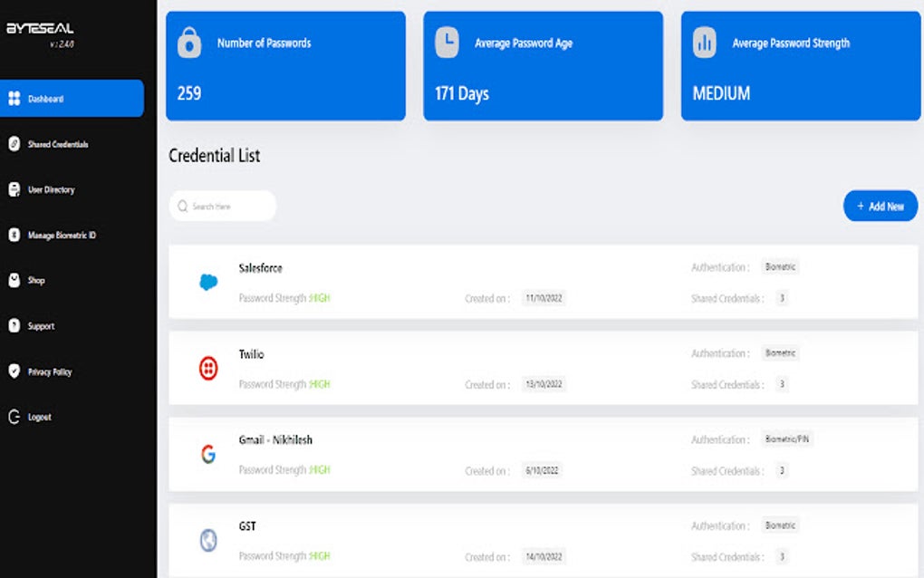Click the HIGH strength label for Gmail
924x578 pixels.
tap(320, 469)
